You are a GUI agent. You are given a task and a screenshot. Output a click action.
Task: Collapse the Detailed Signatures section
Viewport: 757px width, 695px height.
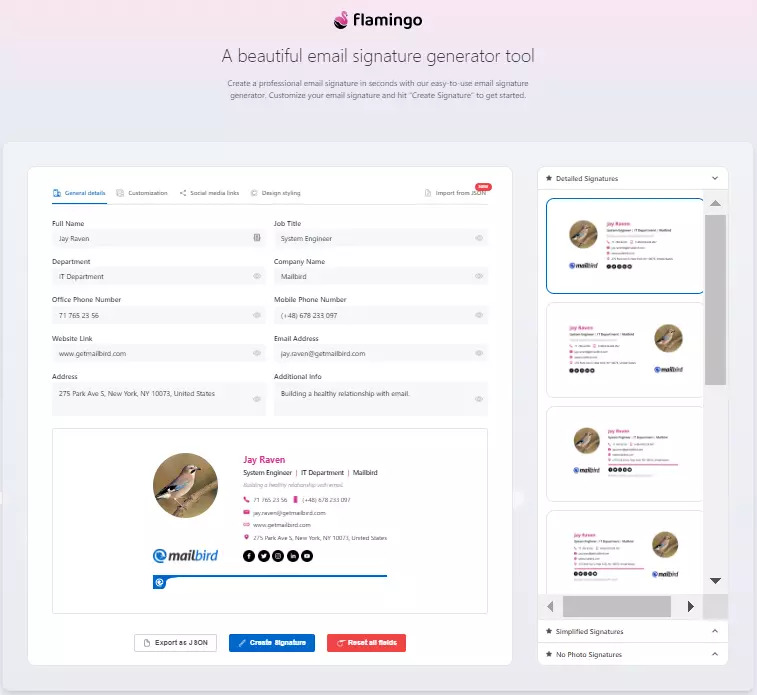point(715,178)
